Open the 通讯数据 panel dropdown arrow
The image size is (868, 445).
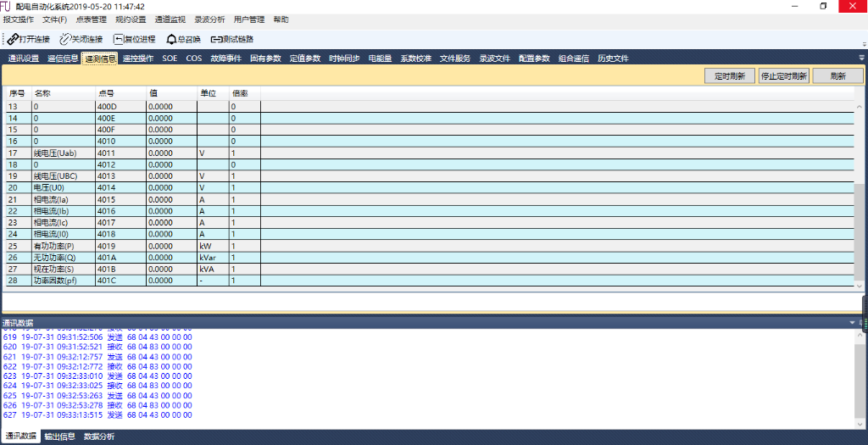pyautogui.click(x=853, y=323)
